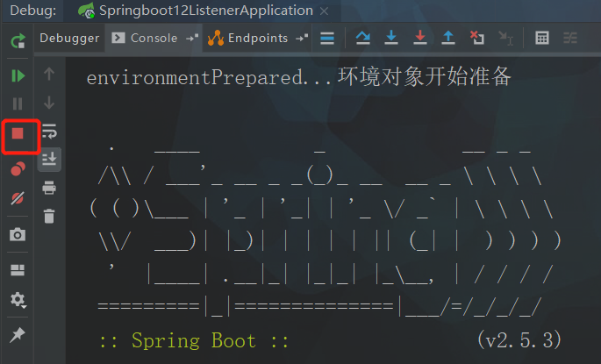Click Step Over icon
This screenshot has height=364, width=601.
pos(362,38)
